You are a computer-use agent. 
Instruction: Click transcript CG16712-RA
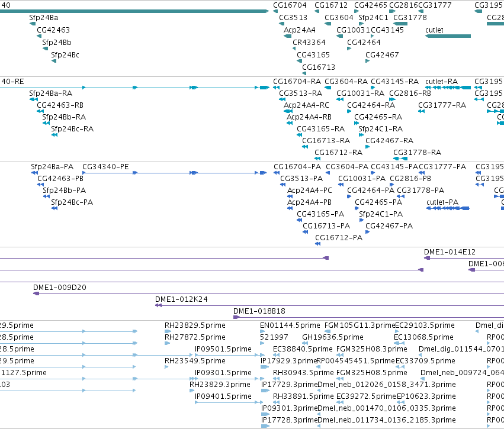pos(338,153)
